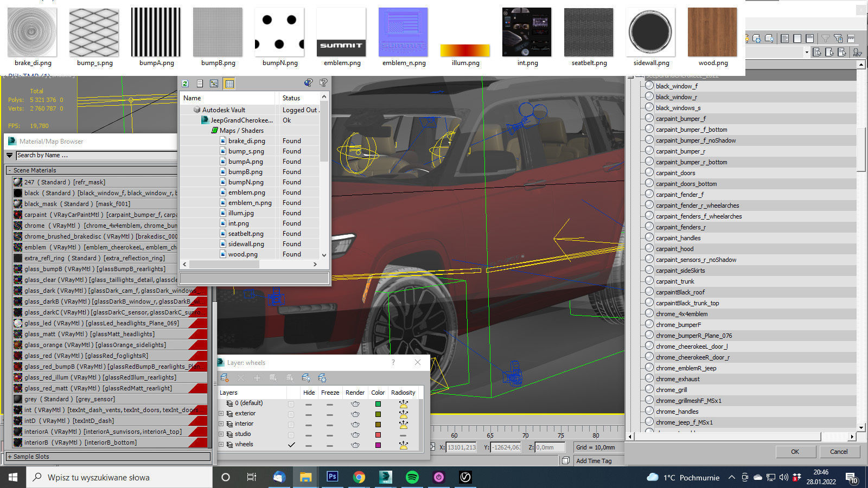Image resolution: width=868 pixels, height=488 pixels.
Task: Select the emblem.png thumbnail
Action: [x=341, y=32]
